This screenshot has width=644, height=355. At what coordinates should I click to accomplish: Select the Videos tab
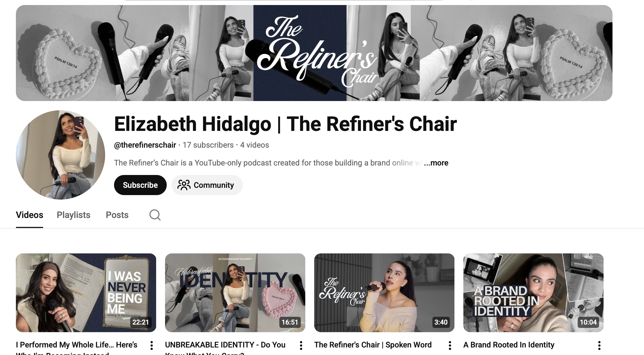[x=30, y=215]
